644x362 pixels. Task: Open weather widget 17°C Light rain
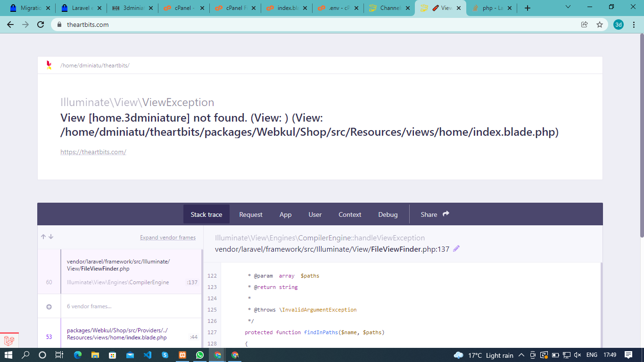pyautogui.click(x=483, y=355)
